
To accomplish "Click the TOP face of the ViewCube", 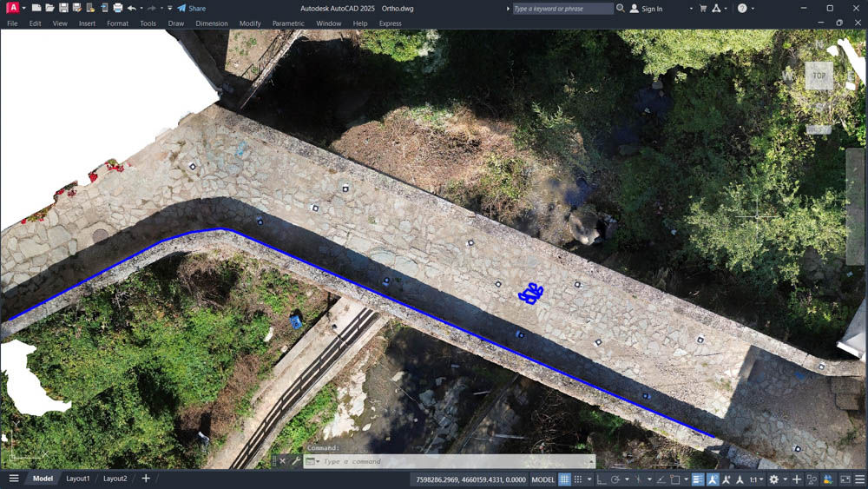I will pos(819,76).
